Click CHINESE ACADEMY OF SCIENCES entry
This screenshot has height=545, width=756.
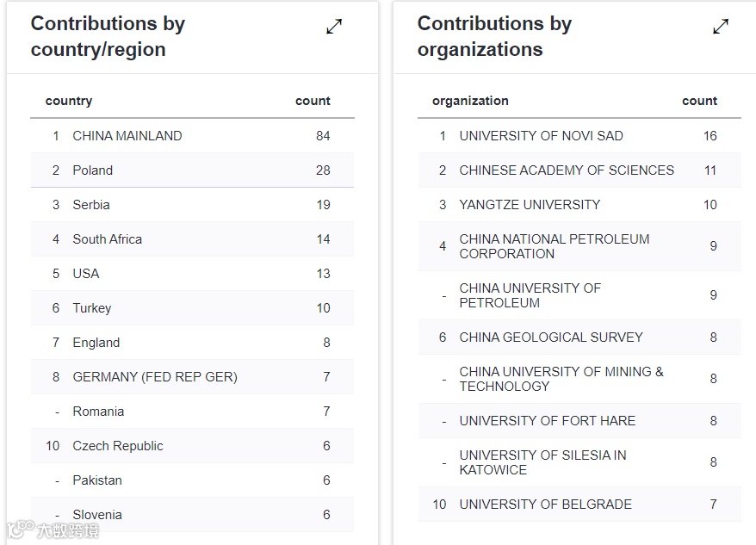[567, 170]
